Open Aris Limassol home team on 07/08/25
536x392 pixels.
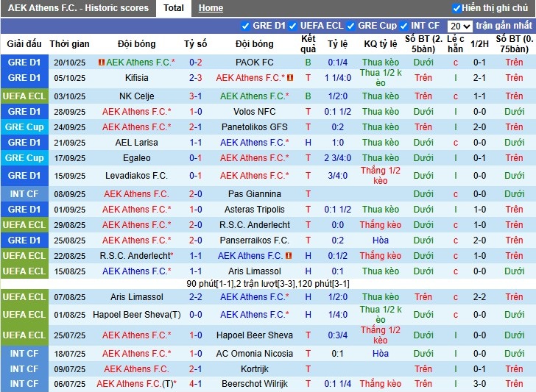click(137, 297)
